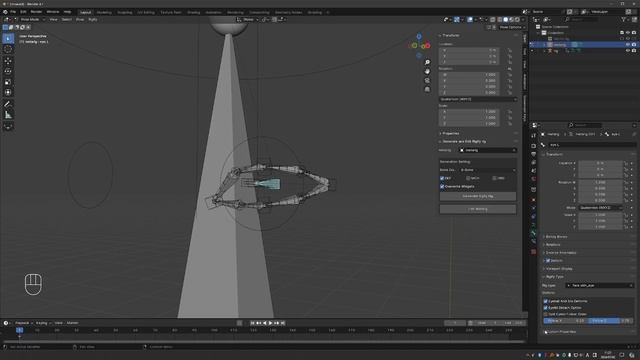The width and height of the screenshot is (640, 360).
Task: Click the navigation gizmo Z axis
Action: pyautogui.click(x=419, y=37)
